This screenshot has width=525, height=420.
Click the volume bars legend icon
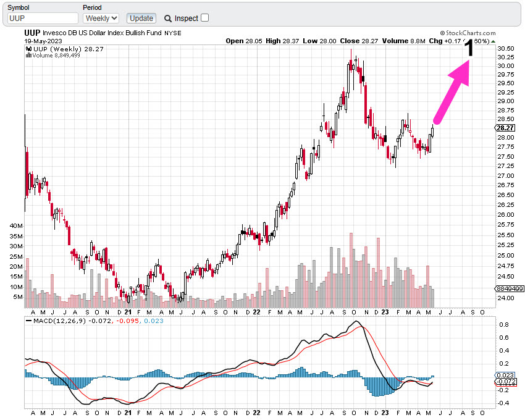[28, 55]
